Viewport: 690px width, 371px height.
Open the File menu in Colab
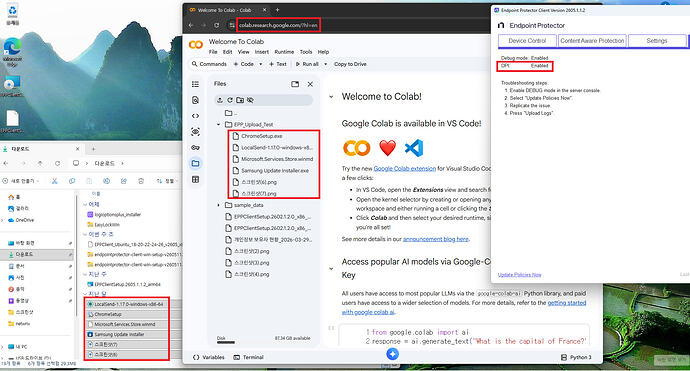point(213,52)
